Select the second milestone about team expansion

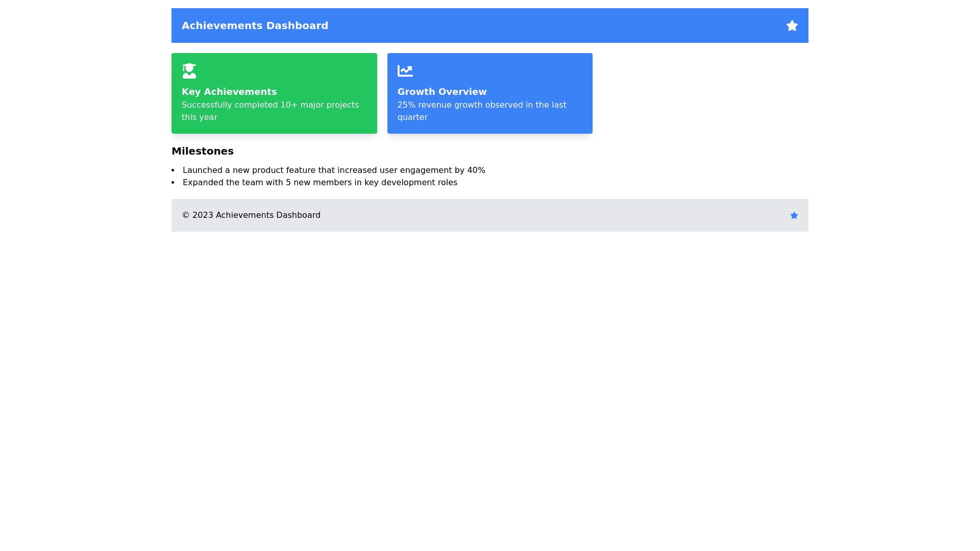pyautogui.click(x=320, y=182)
